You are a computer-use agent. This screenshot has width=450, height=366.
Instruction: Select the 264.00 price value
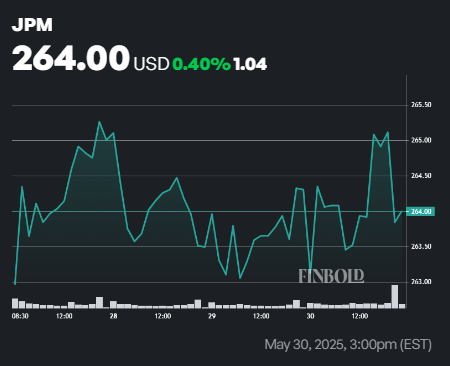pos(71,58)
